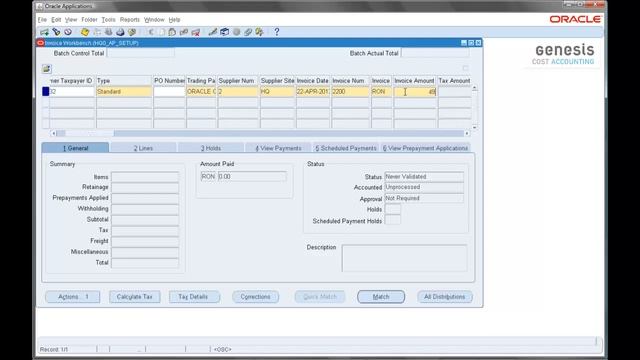Click the yellow Save toolbar icon
Image resolution: width=640 pixels, height=360 pixels.
[84, 32]
